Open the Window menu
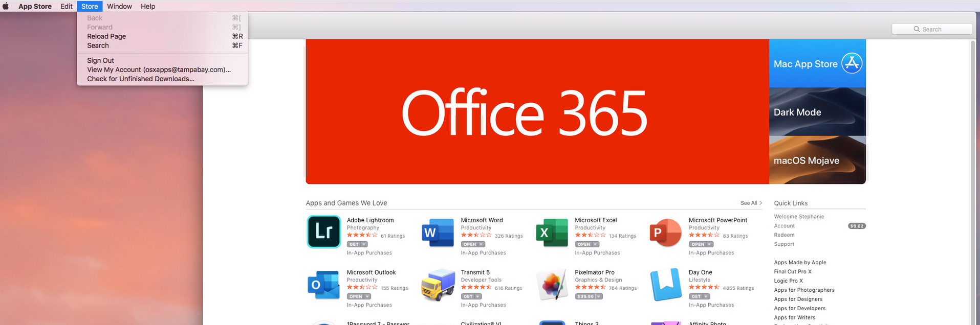Screen dimensions: 980x325 pyautogui.click(x=119, y=6)
